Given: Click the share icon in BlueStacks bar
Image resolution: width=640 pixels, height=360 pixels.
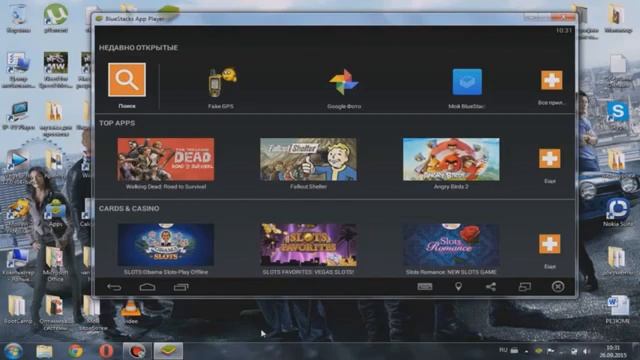Looking at the screenshot, I should tap(491, 287).
